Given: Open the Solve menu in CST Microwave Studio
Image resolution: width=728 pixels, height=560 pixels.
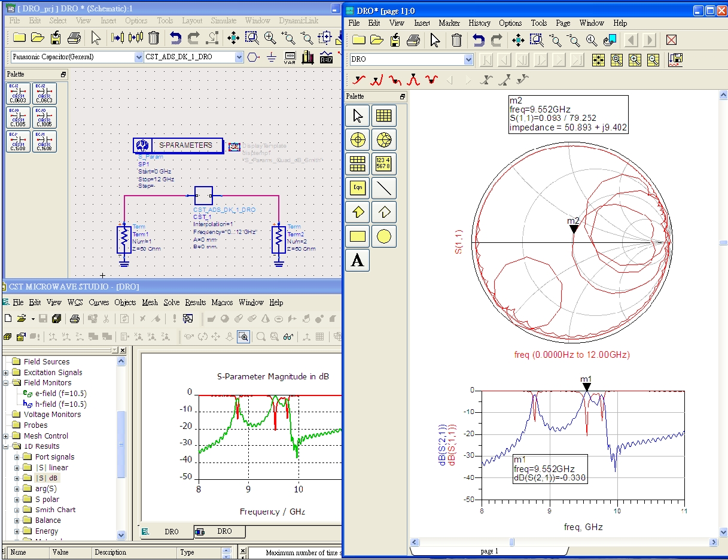Looking at the screenshot, I should [x=172, y=302].
